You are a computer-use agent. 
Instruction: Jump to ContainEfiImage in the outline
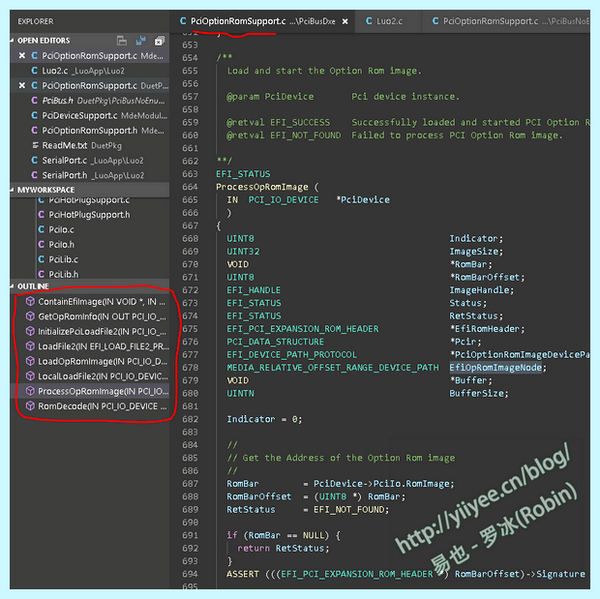[x=90, y=301]
